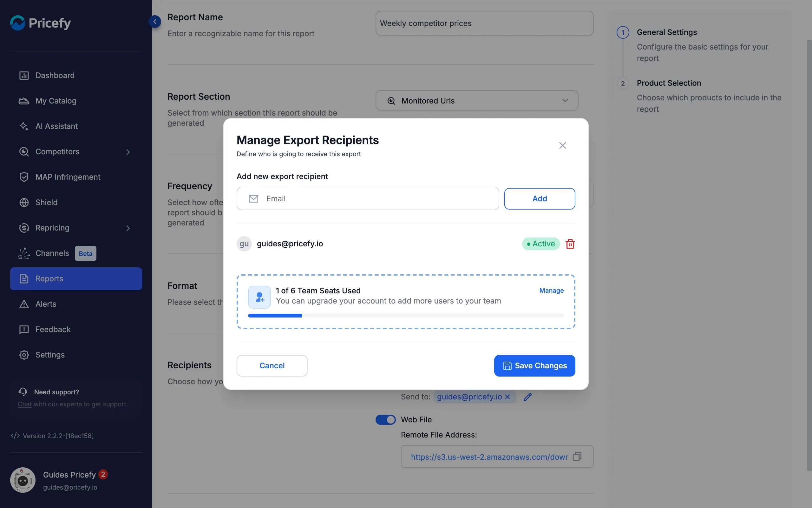Click the Manage team seats link
The image size is (812, 508).
[551, 290]
